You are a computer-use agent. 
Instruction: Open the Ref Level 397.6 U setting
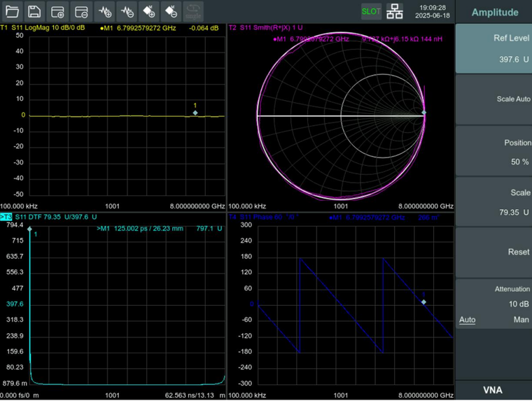click(493, 48)
